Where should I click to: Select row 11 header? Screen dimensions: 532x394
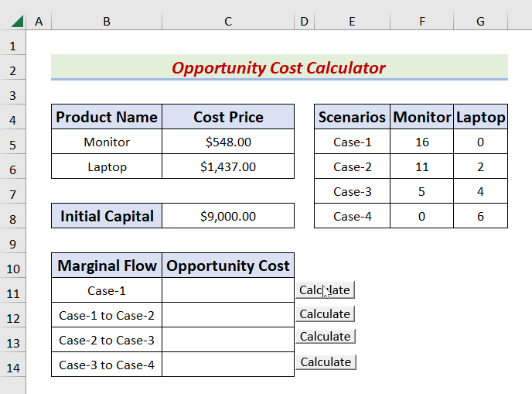click(x=13, y=292)
